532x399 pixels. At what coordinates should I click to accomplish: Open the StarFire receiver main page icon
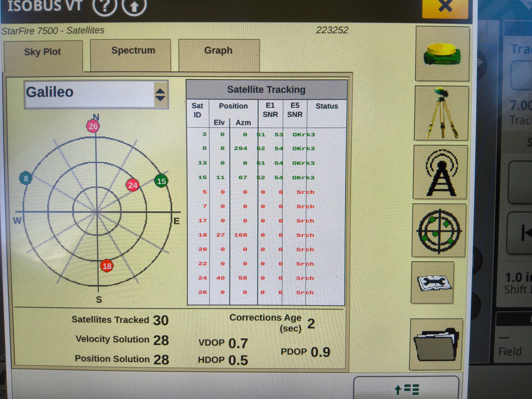pos(442,54)
